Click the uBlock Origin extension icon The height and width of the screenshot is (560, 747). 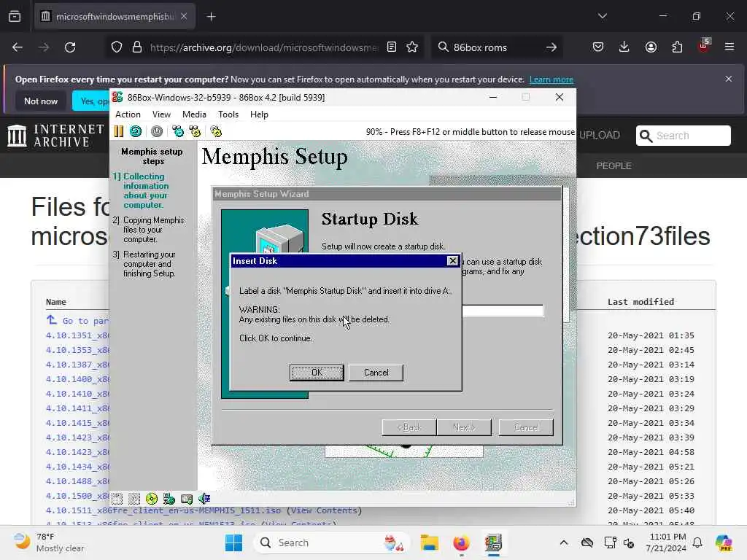[704, 46]
